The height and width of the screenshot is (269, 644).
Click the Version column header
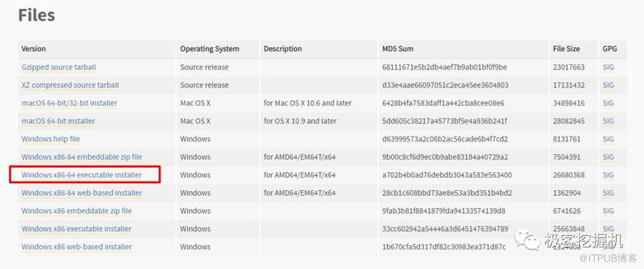[34, 49]
